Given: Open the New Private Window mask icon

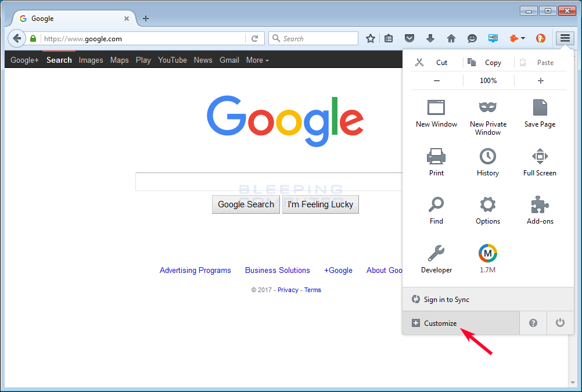Looking at the screenshot, I should [x=488, y=108].
